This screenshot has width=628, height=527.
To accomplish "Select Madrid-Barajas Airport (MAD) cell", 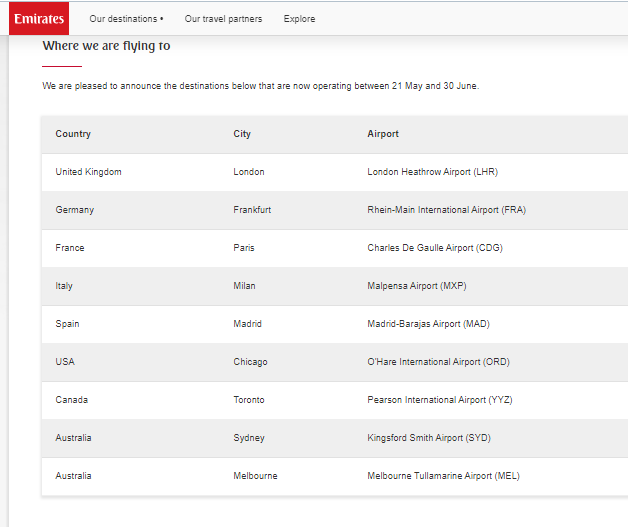I will [x=429, y=324].
